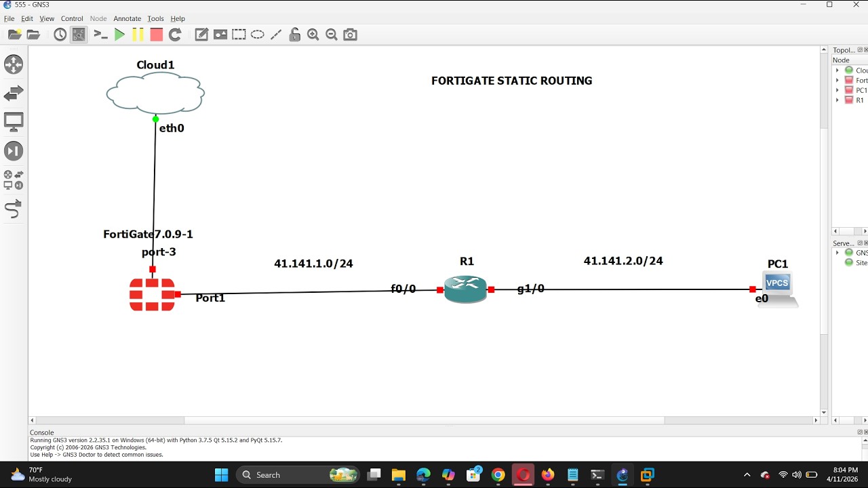Expand Cloud node in topology summary

click(x=837, y=70)
